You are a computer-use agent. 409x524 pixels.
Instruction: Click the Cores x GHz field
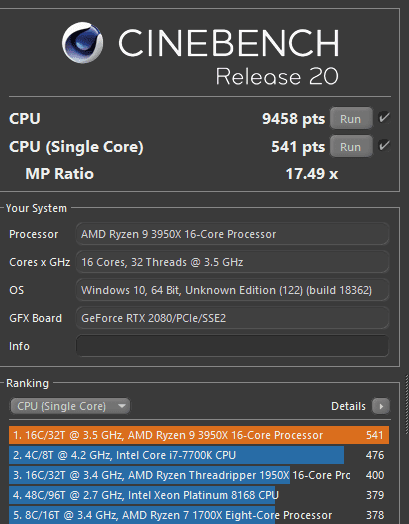pos(233,262)
